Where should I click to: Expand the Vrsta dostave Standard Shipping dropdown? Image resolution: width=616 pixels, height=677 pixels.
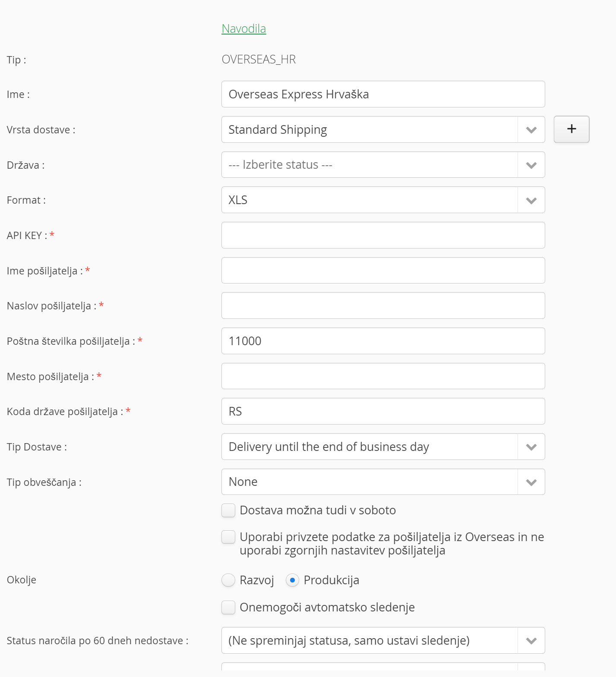click(x=383, y=129)
